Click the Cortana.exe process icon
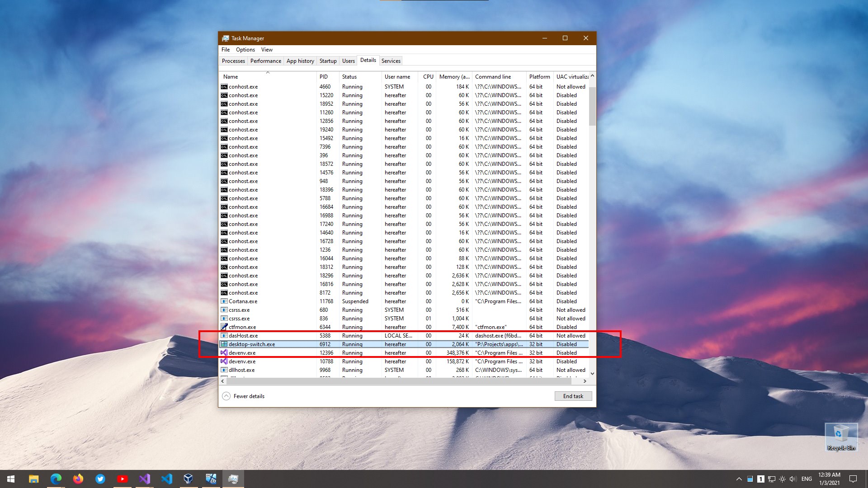The width and height of the screenshot is (868, 488). (x=224, y=301)
